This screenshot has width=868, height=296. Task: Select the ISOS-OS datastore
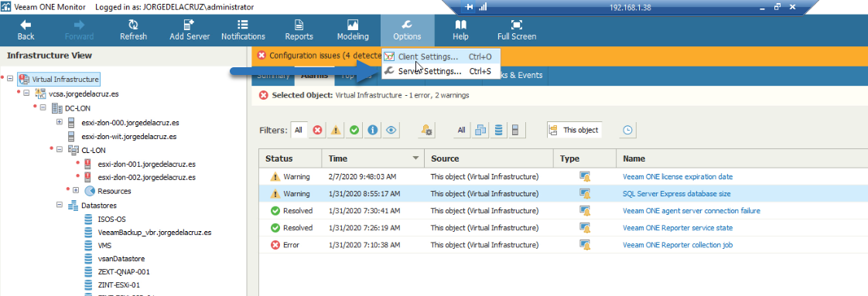[111, 219]
